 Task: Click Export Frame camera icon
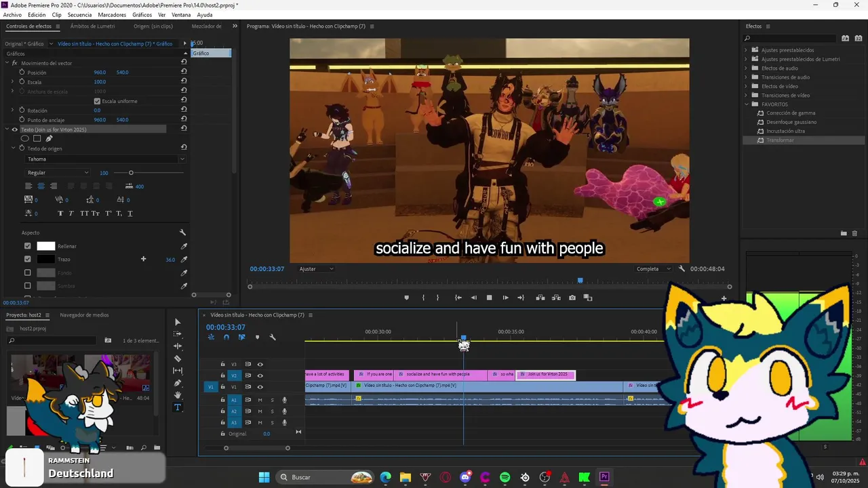coord(572,298)
